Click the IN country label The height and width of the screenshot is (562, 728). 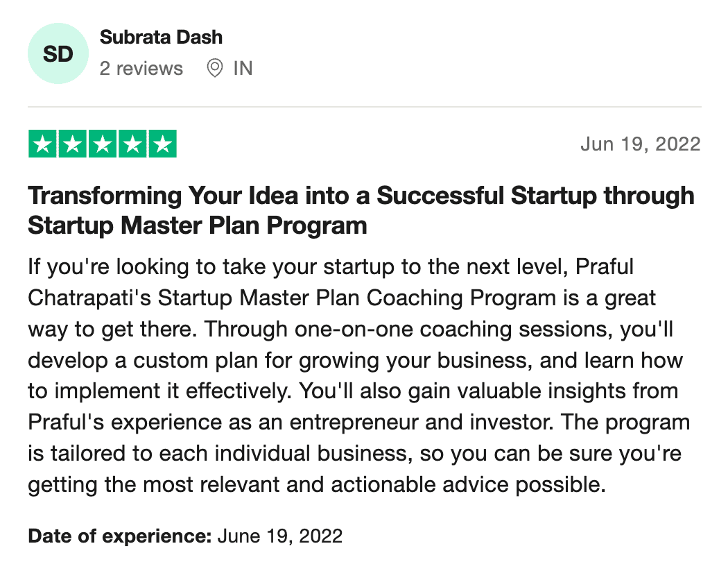point(243,68)
